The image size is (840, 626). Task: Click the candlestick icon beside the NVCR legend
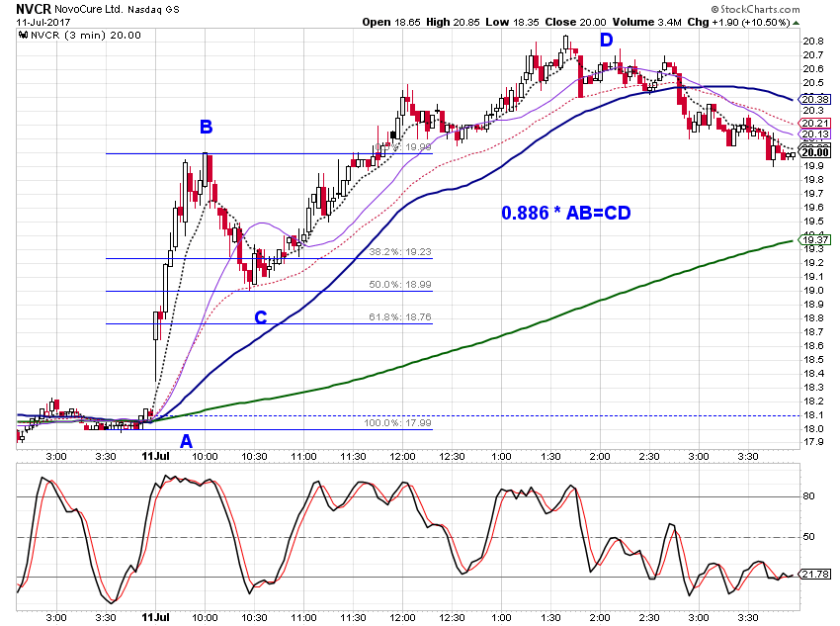(23, 36)
